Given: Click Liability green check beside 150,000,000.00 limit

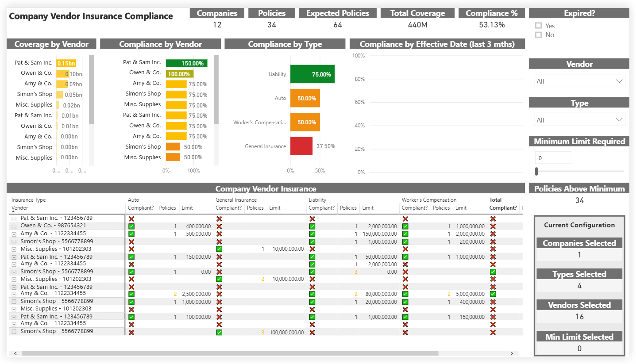Looking at the screenshot, I should [x=312, y=234].
